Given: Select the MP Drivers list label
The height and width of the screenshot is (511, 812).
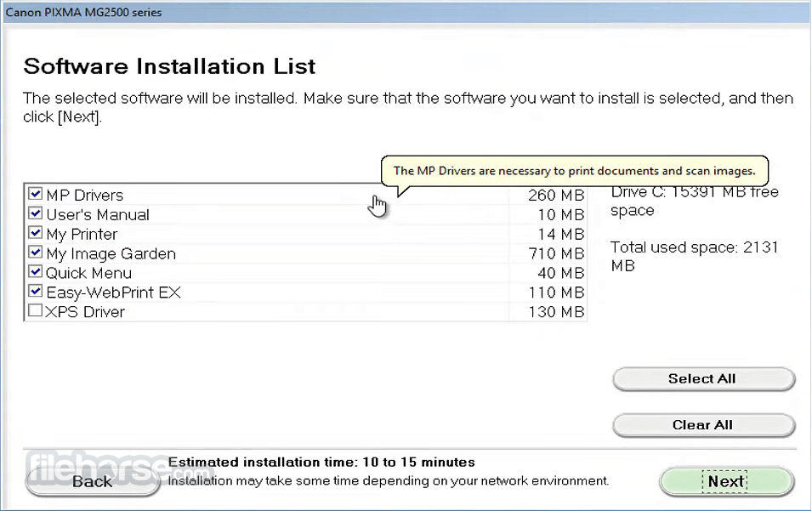Looking at the screenshot, I should coord(85,196).
